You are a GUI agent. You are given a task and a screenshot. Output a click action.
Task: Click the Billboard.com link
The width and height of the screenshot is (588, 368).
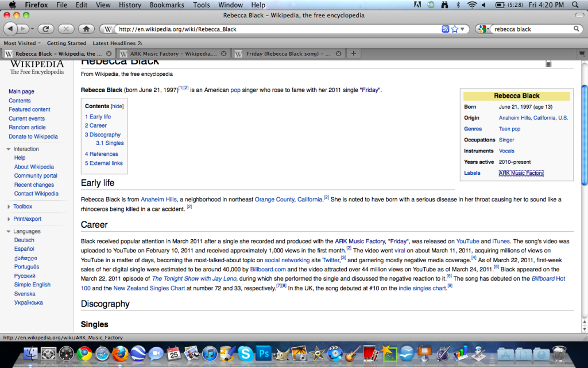(268, 269)
